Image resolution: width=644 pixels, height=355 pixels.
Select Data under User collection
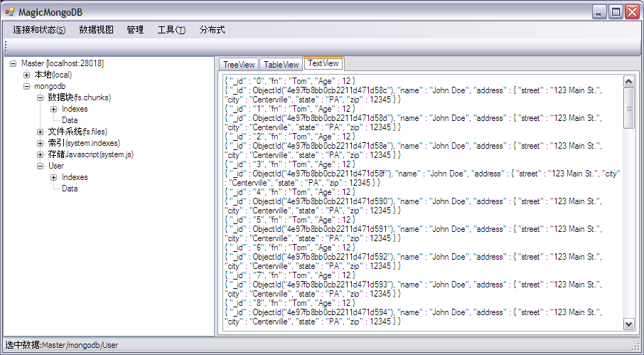click(x=70, y=189)
